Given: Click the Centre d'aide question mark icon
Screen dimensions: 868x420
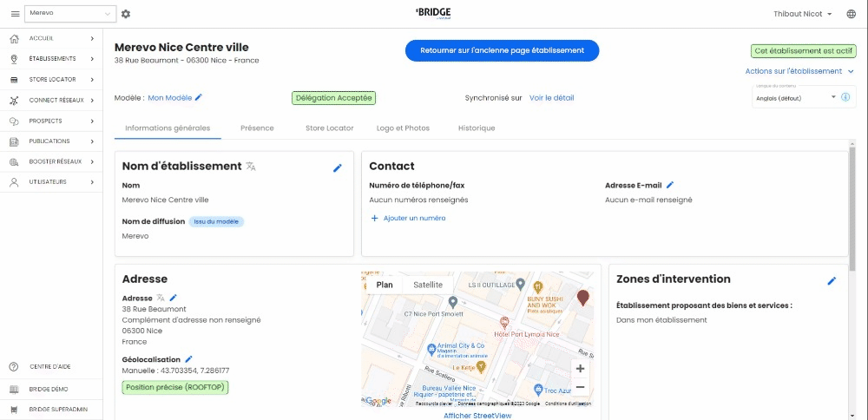Looking at the screenshot, I should 15,367.
